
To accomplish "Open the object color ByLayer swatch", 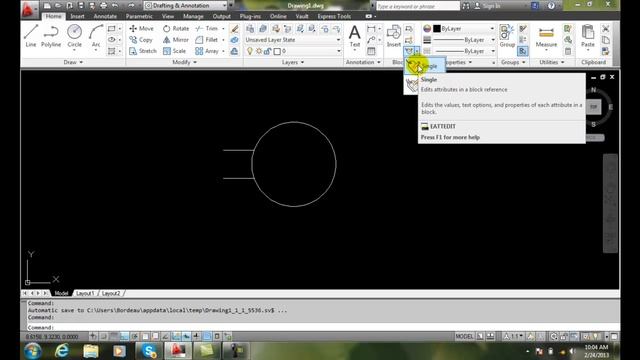I will tap(436, 29).
